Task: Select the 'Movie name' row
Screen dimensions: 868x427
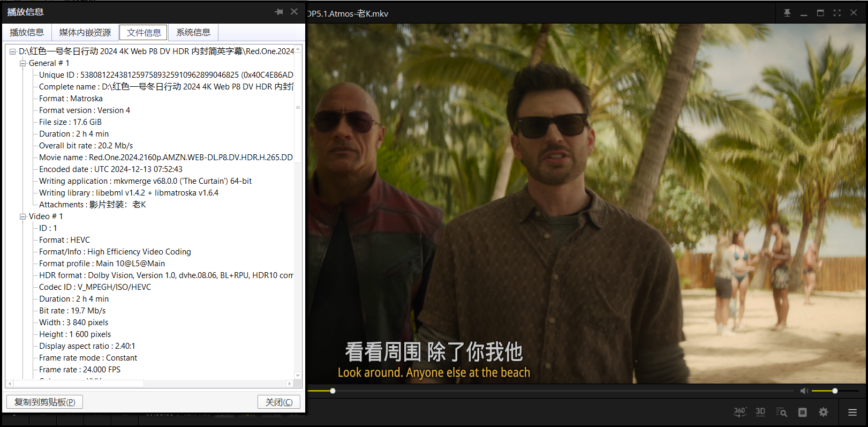Action: 166,158
